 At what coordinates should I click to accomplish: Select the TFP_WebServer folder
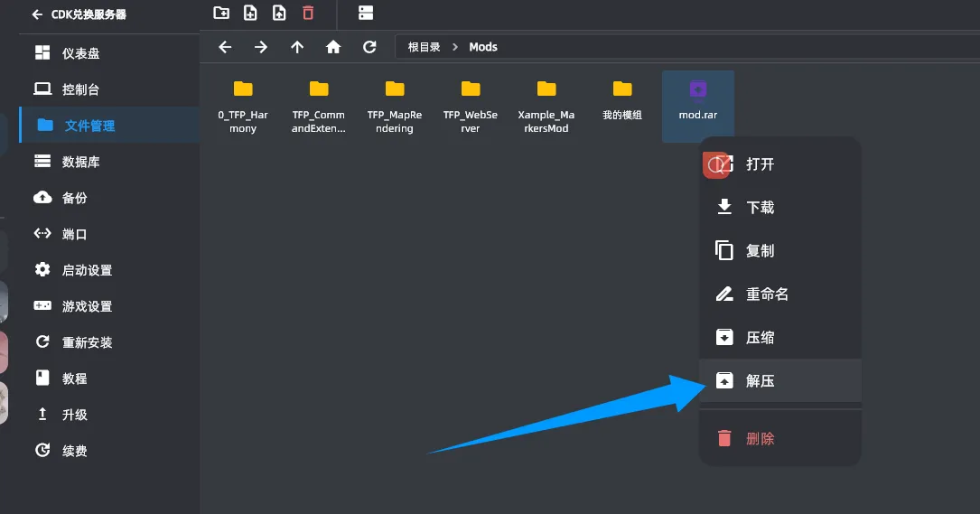coord(471,107)
